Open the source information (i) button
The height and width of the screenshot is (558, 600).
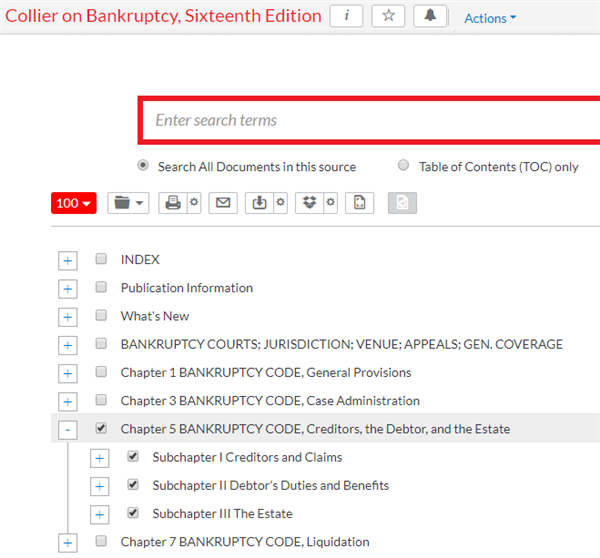346,16
